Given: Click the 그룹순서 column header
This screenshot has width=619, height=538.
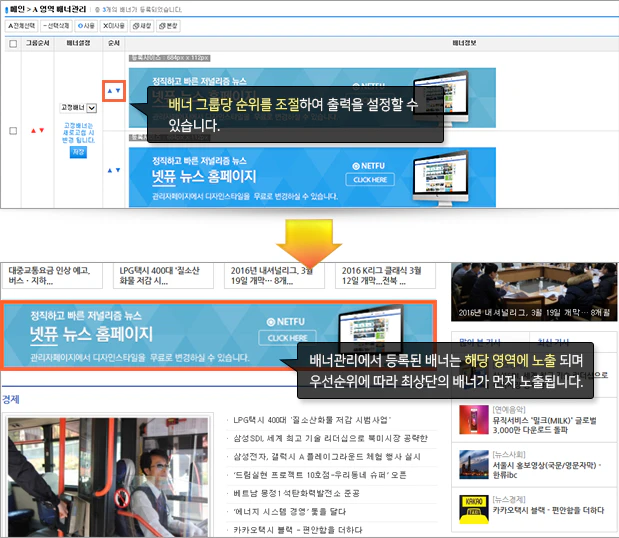Looking at the screenshot, I should point(38,43).
